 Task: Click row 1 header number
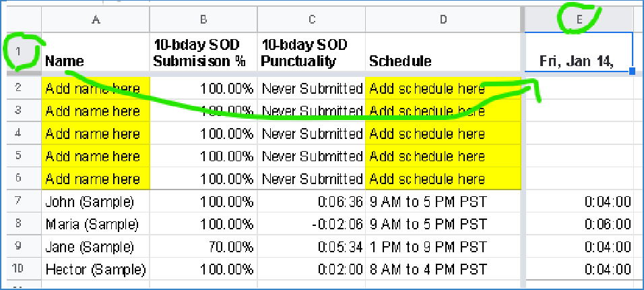coord(19,51)
